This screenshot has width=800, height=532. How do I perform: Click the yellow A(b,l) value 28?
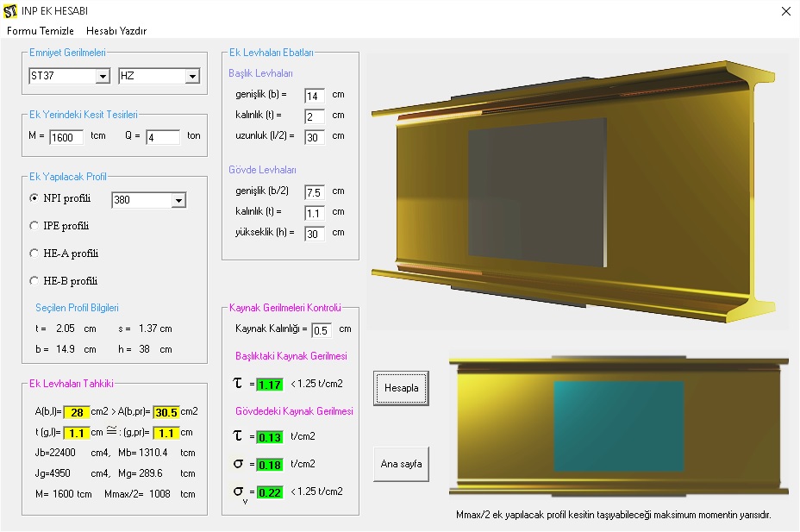[77, 412]
